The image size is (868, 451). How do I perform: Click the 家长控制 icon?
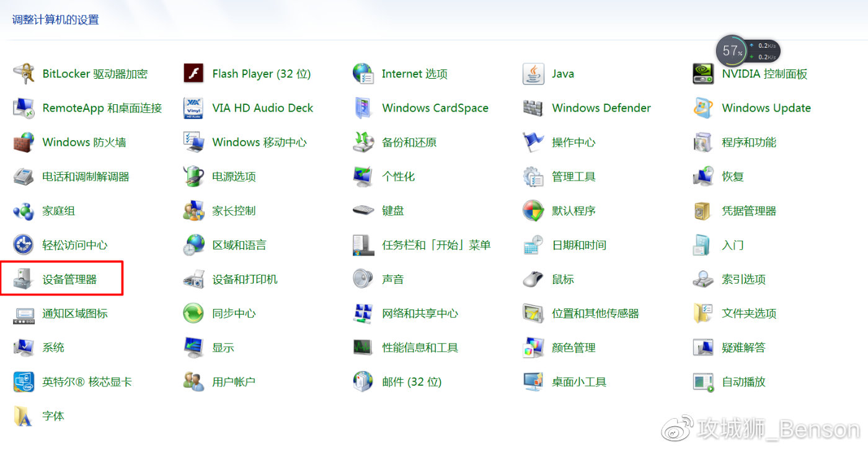coord(193,211)
